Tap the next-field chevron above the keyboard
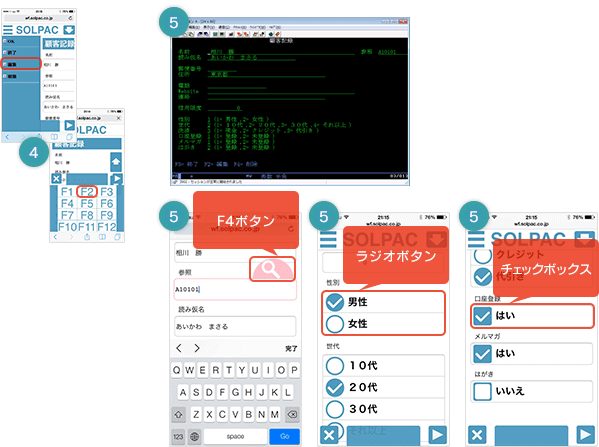This screenshot has height=447, width=599. click(197, 348)
